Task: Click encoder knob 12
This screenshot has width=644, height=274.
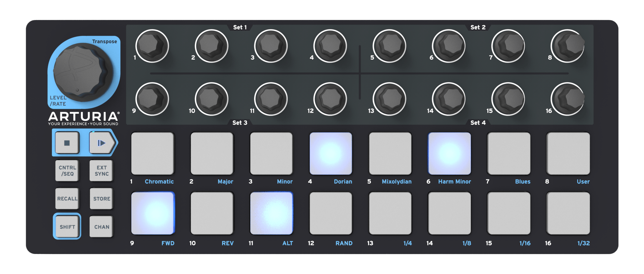Action: pyautogui.click(x=330, y=99)
